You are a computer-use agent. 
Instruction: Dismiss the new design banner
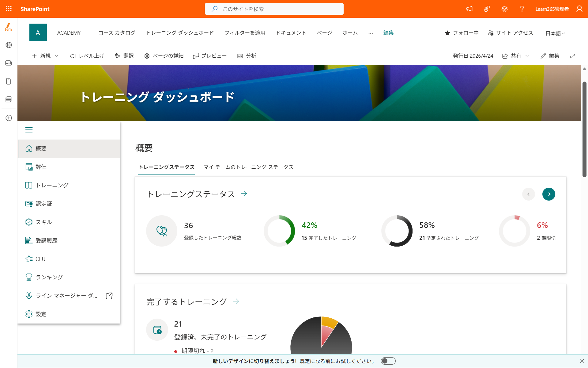tap(582, 361)
